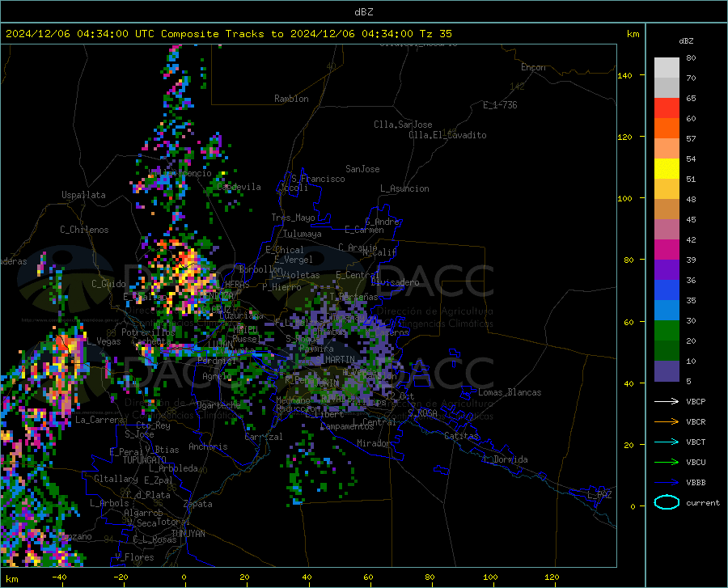Click the 'Clla.El_Cavadito' map label

447,135
